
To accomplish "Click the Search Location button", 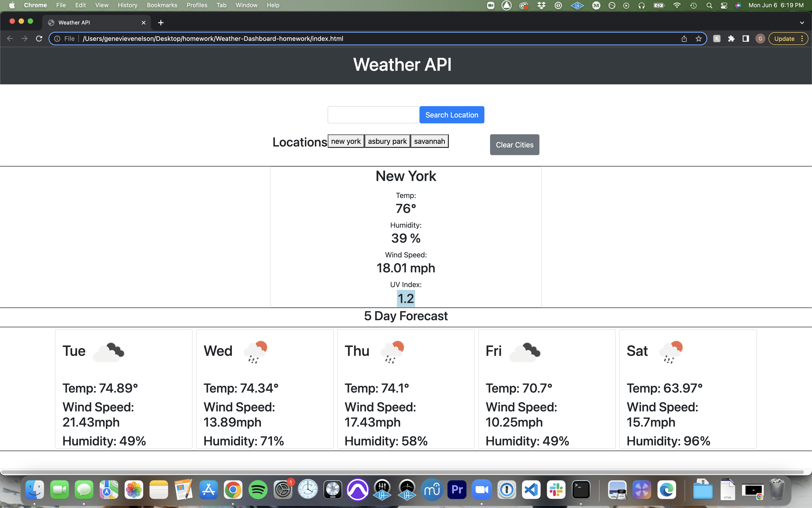I will (x=452, y=115).
